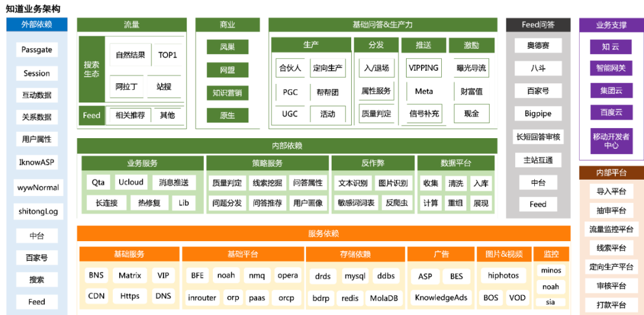
Task: Click the KnowledgeAds box
Action: [441, 298]
